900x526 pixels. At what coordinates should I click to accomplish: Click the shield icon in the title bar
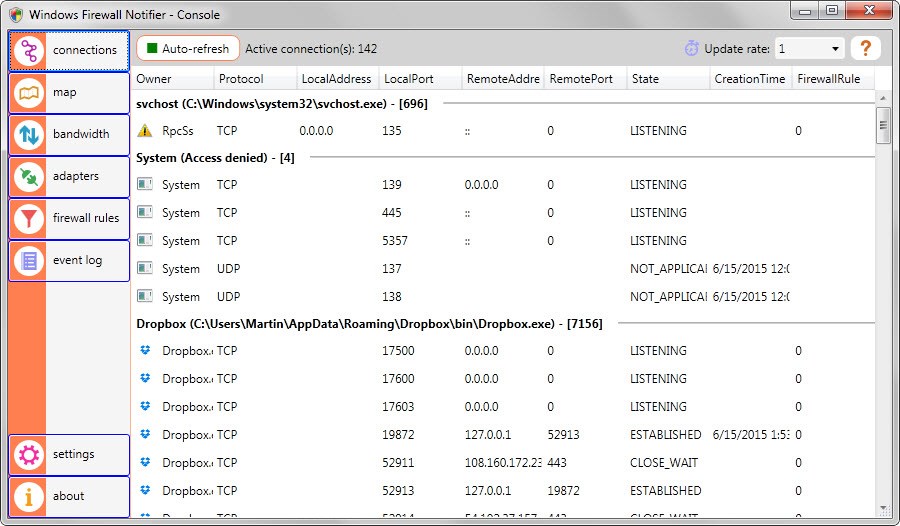[16, 14]
